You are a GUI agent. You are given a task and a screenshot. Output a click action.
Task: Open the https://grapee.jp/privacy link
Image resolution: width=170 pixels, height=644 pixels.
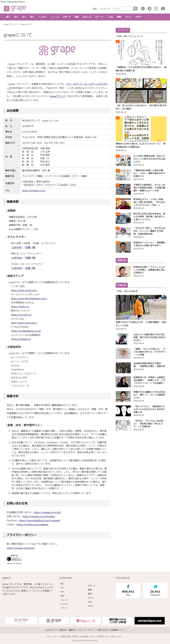click(x=20, y=548)
